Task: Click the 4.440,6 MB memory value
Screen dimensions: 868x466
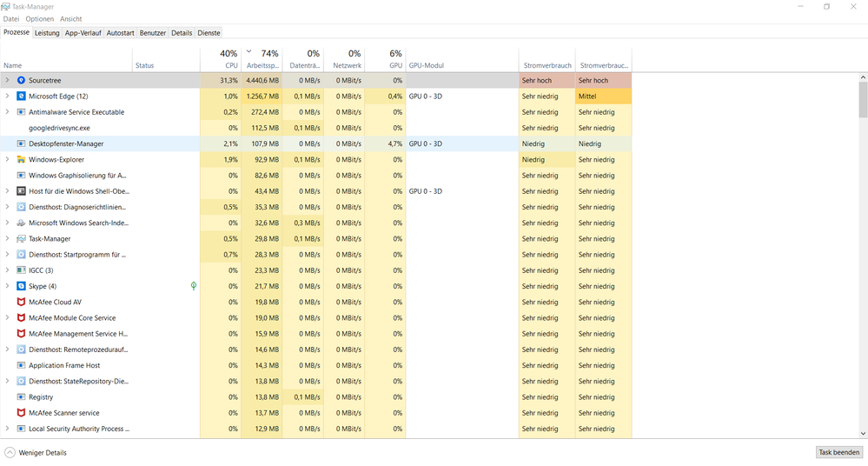Action: pos(262,80)
